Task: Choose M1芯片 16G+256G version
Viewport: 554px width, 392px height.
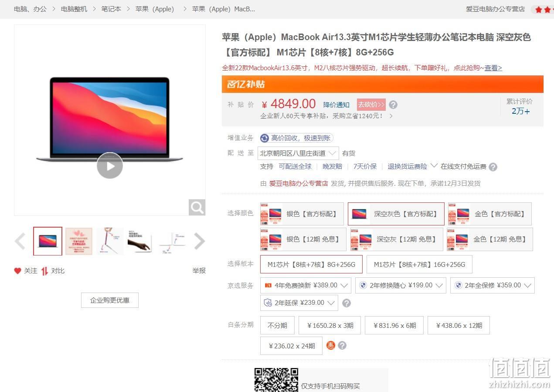Action: [x=419, y=264]
